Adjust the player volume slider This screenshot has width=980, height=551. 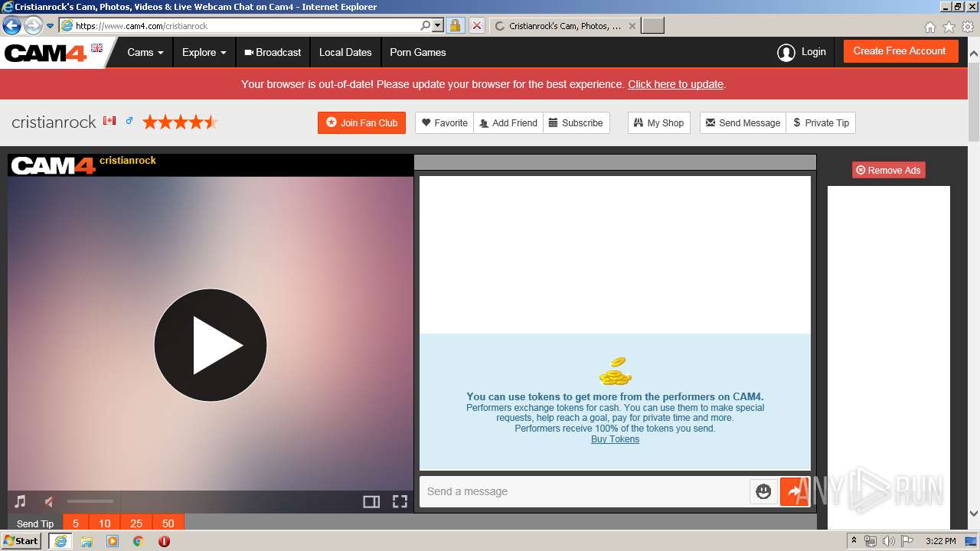pyautogui.click(x=90, y=502)
